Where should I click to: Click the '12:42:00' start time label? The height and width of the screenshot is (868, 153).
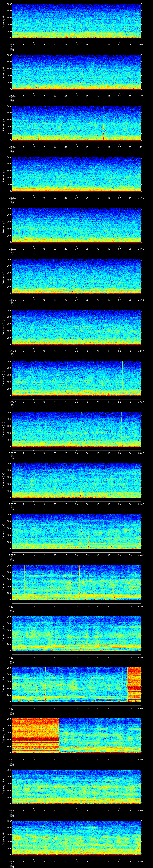(x=12, y=708)
